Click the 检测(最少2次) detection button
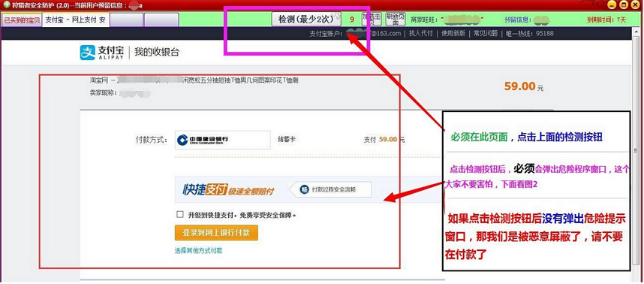 click(x=306, y=20)
